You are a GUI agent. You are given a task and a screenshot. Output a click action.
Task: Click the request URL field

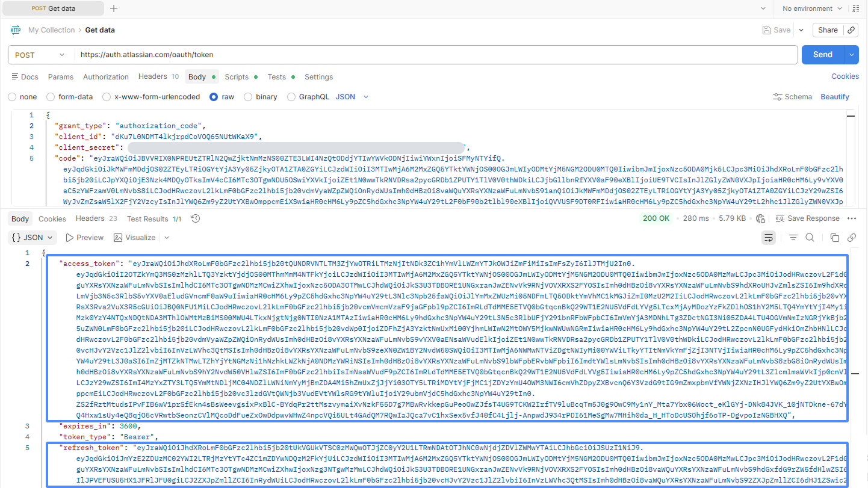tap(436, 55)
